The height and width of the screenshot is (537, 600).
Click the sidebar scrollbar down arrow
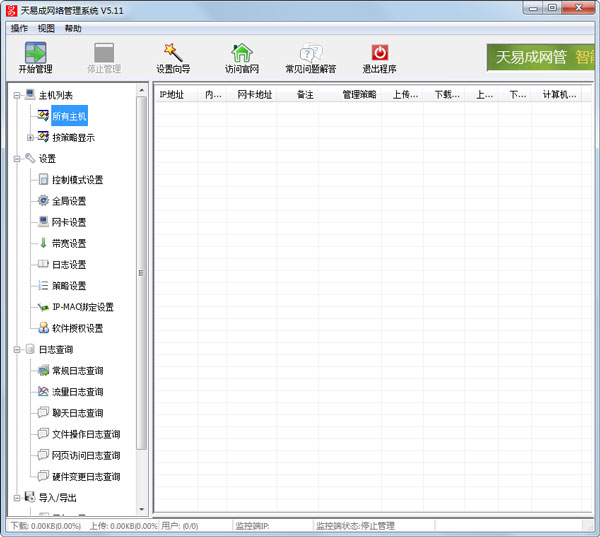coord(142,509)
